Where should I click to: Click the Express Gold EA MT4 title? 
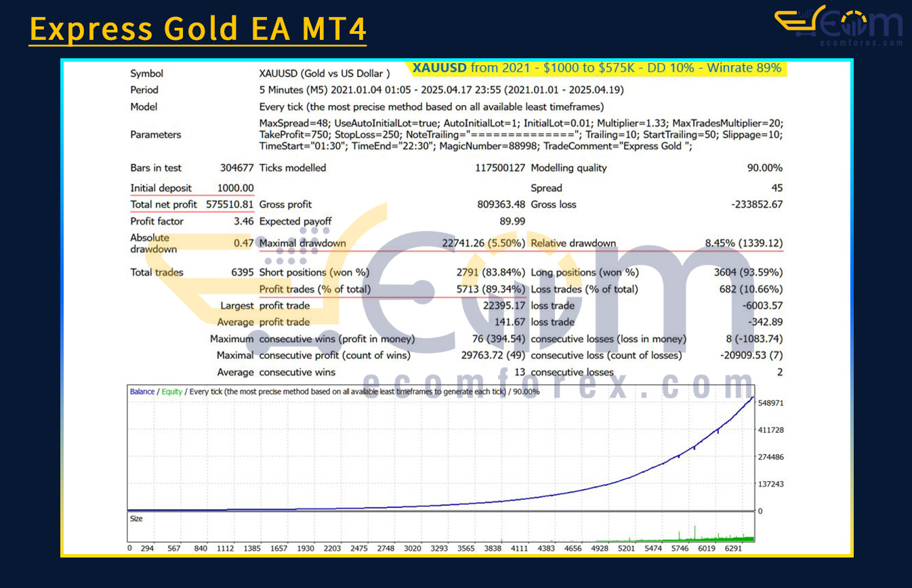[198, 30]
